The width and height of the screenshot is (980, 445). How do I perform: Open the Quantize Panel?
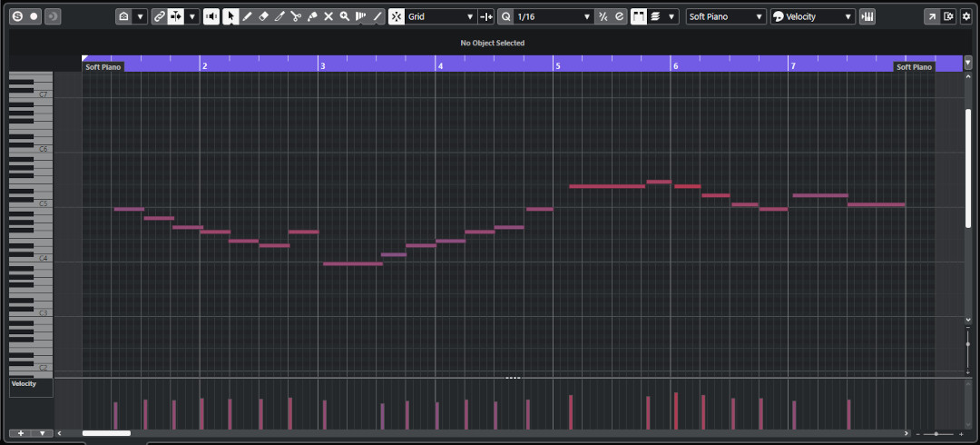[x=620, y=17]
